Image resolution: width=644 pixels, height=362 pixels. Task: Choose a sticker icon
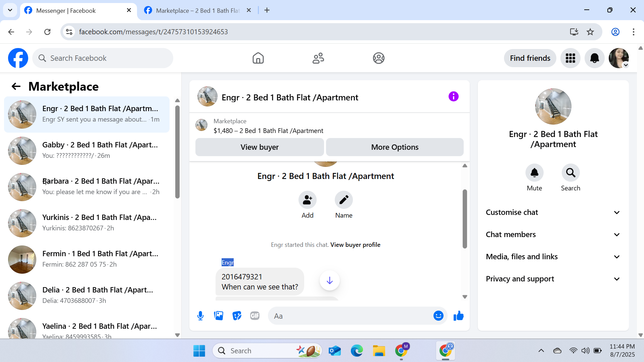click(237, 316)
